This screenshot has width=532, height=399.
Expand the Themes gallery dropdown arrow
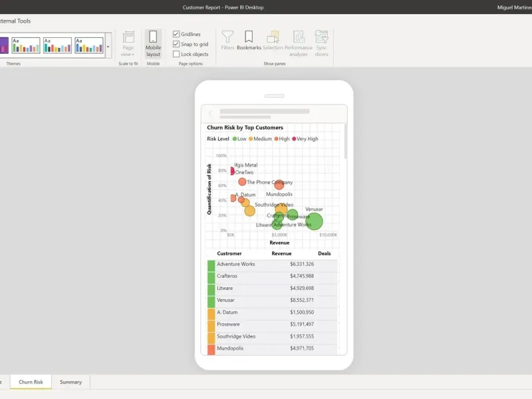(108, 46)
